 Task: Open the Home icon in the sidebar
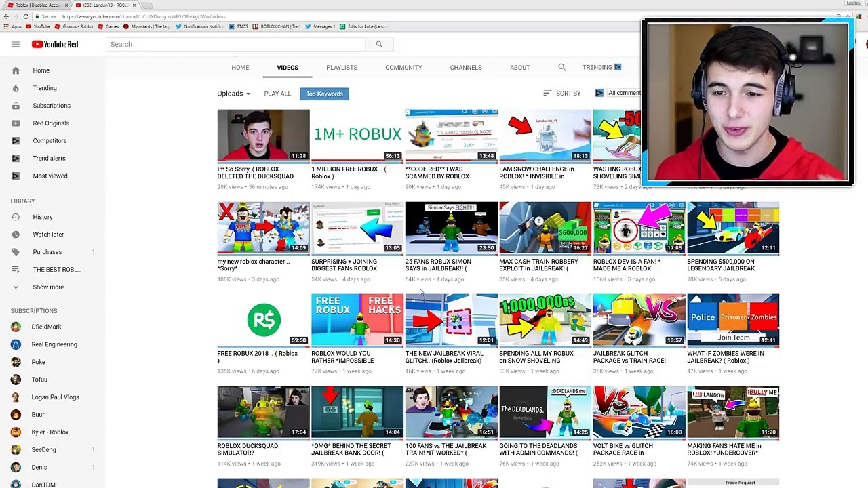(x=16, y=70)
